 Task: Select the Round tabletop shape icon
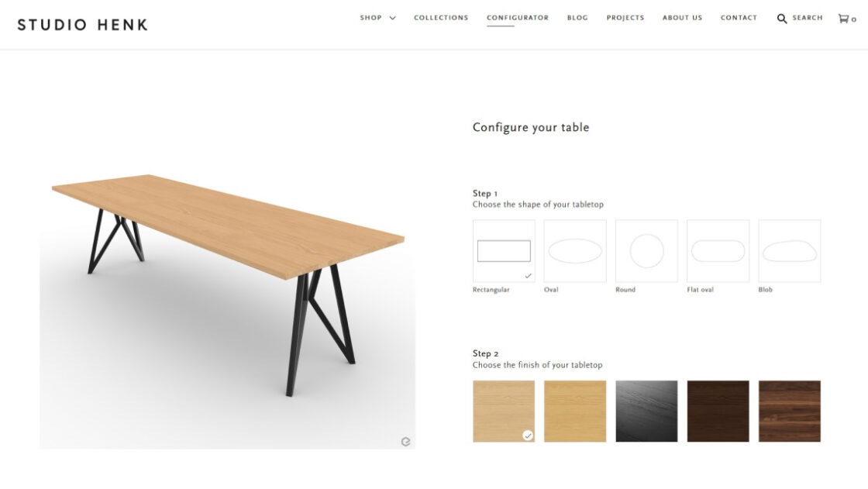point(646,251)
